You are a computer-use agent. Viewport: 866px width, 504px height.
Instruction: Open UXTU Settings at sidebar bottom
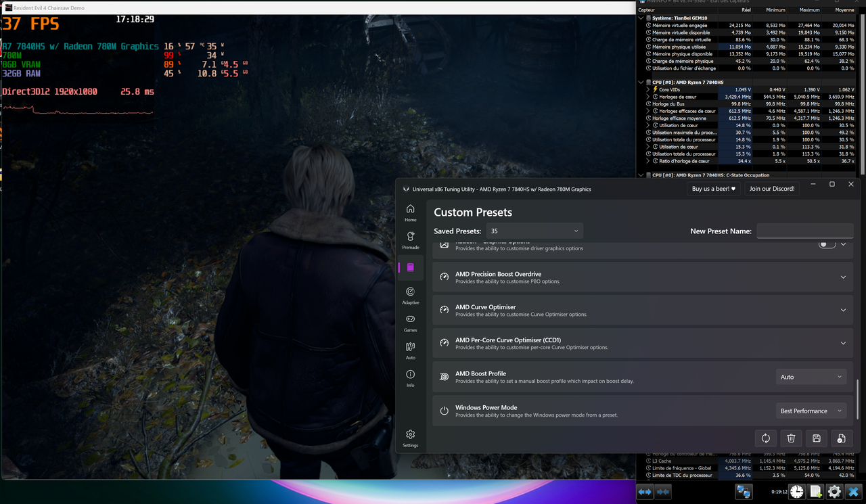pyautogui.click(x=410, y=438)
